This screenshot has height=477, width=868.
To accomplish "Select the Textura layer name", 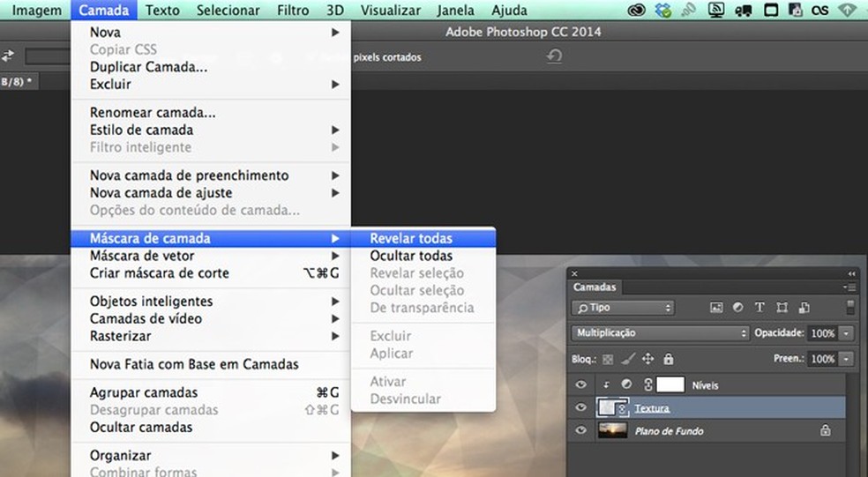I will point(652,408).
